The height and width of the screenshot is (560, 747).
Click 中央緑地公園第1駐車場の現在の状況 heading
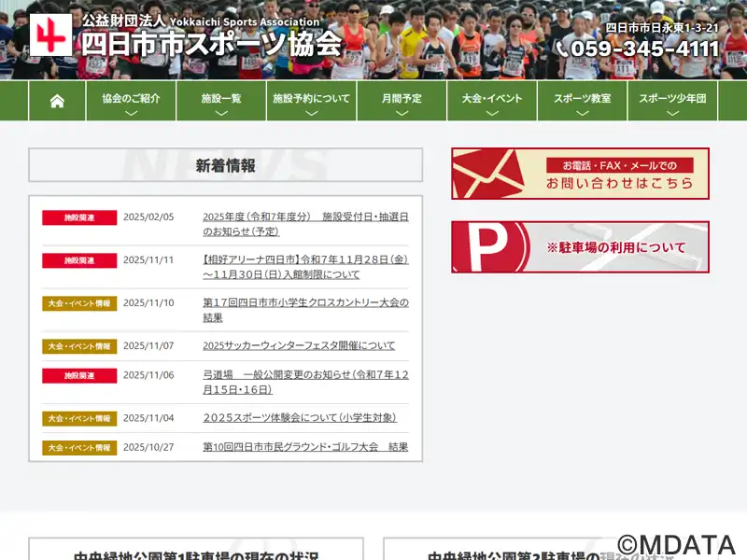click(x=196, y=555)
